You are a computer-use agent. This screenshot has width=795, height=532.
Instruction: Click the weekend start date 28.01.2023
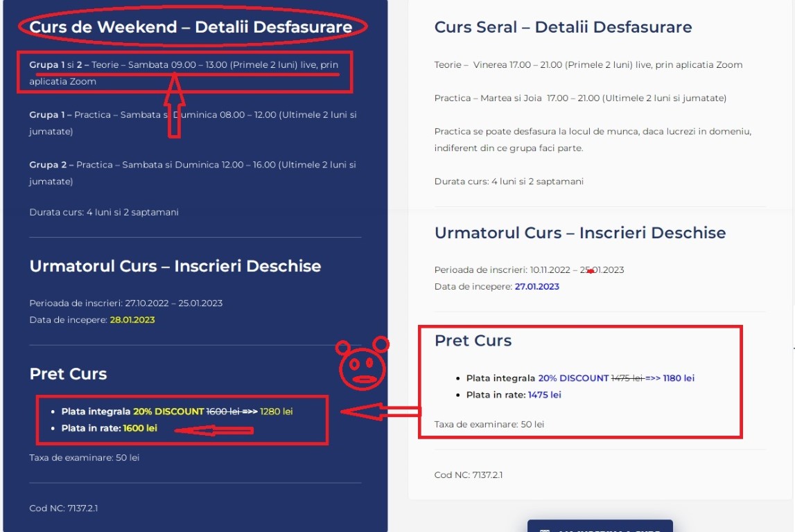tap(132, 320)
